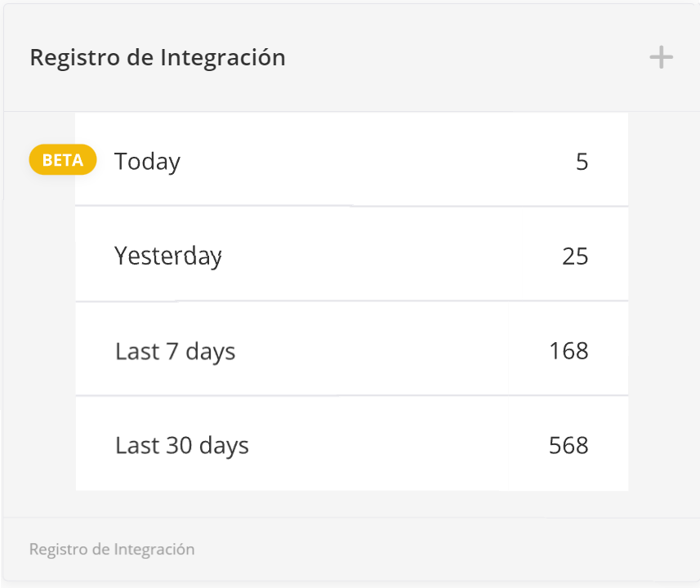Click divider between Today and Yesterday rows

(x=351, y=207)
